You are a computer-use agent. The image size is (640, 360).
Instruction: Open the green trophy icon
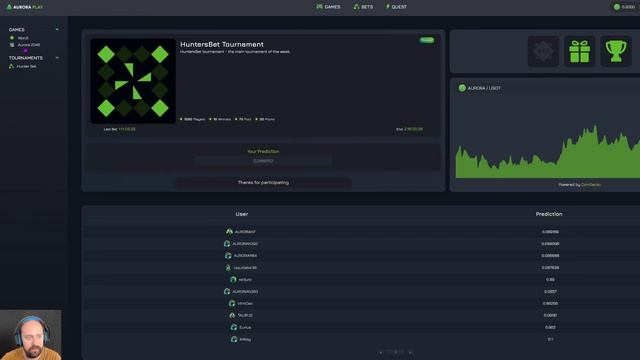(x=616, y=51)
